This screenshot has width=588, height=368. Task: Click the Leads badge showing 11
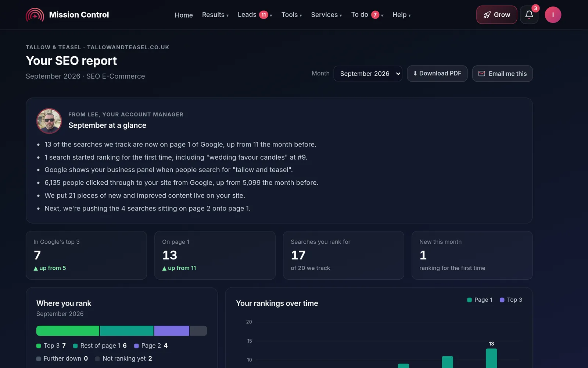click(x=263, y=15)
